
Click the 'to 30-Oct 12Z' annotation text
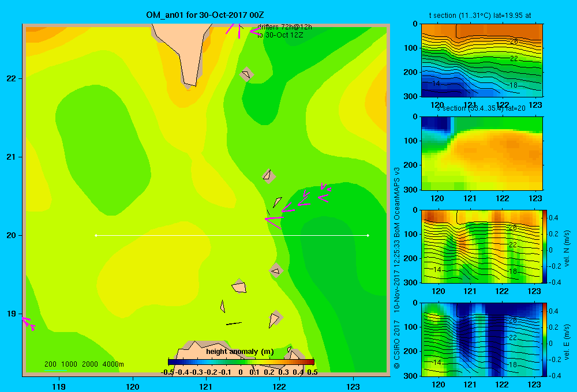(x=280, y=35)
